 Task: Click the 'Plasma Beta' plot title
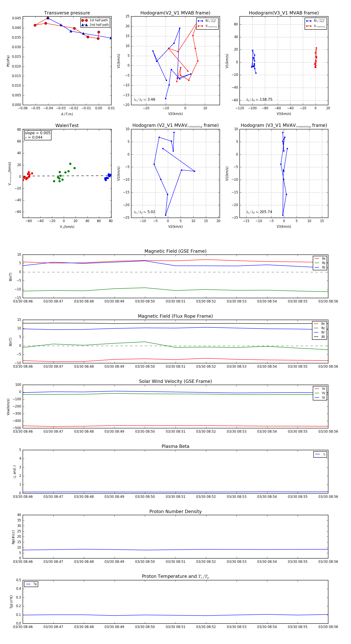coord(175,446)
